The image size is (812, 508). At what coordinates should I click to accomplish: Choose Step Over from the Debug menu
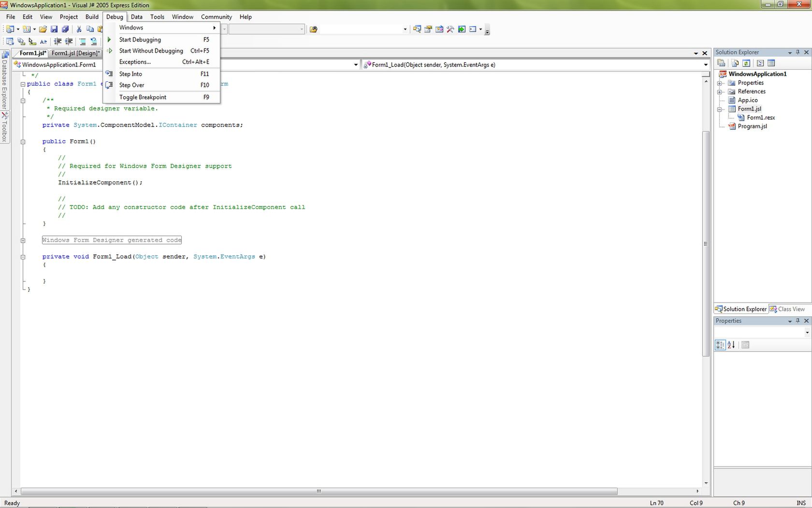pos(162,85)
